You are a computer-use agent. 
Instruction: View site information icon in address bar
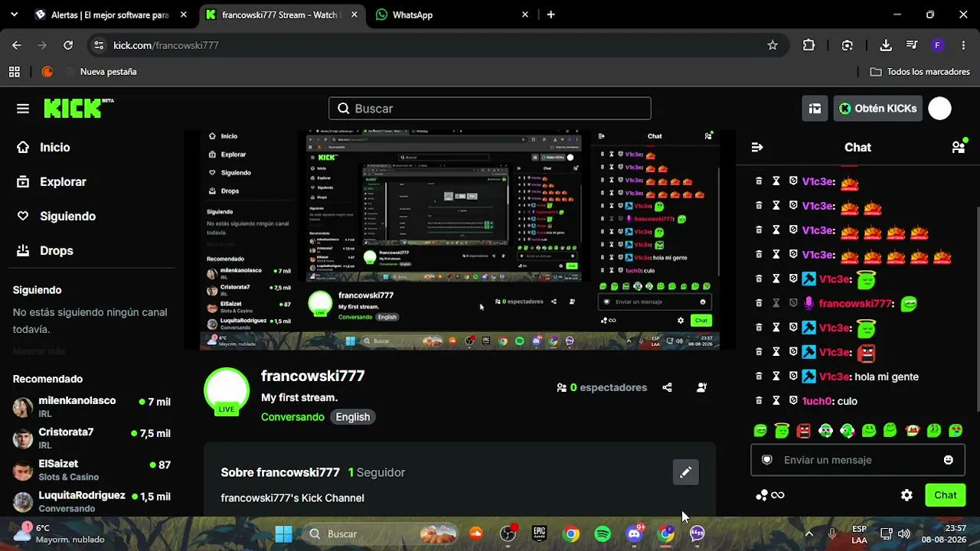[98, 45]
